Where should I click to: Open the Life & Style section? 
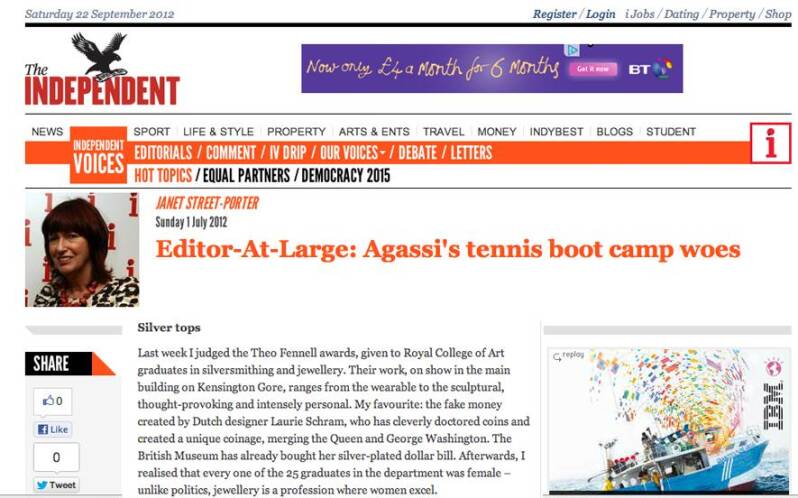[x=218, y=132]
